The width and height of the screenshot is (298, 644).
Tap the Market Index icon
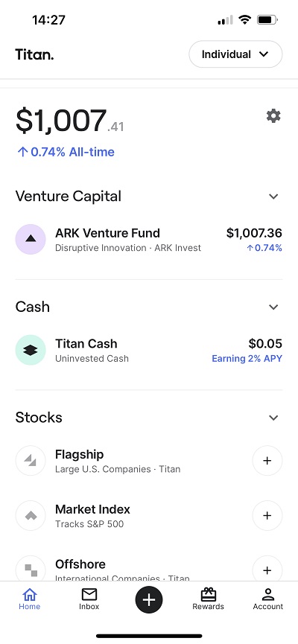click(x=31, y=515)
